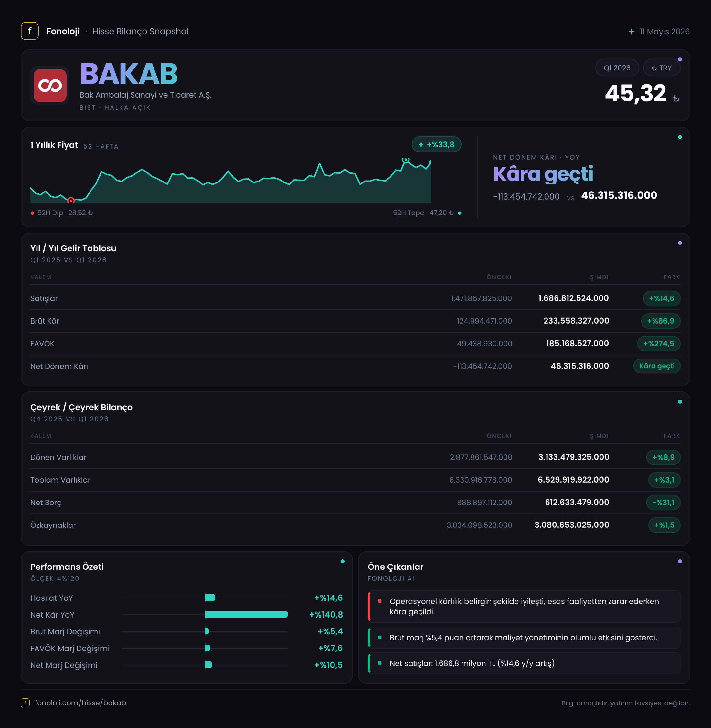Image resolution: width=711 pixels, height=728 pixels.
Task: Click the 45,32 share price value
Action: pos(636,93)
